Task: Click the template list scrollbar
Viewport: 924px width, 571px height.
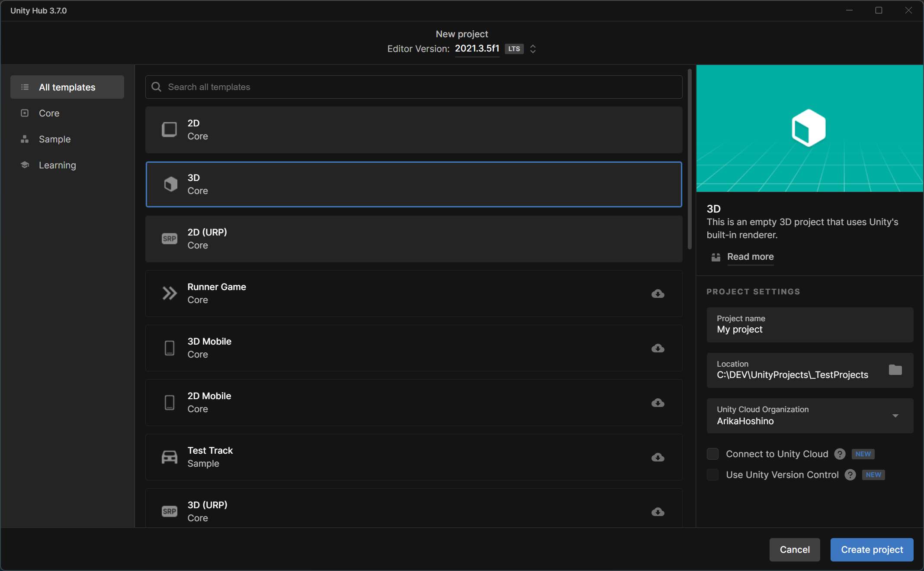Action: [690, 159]
